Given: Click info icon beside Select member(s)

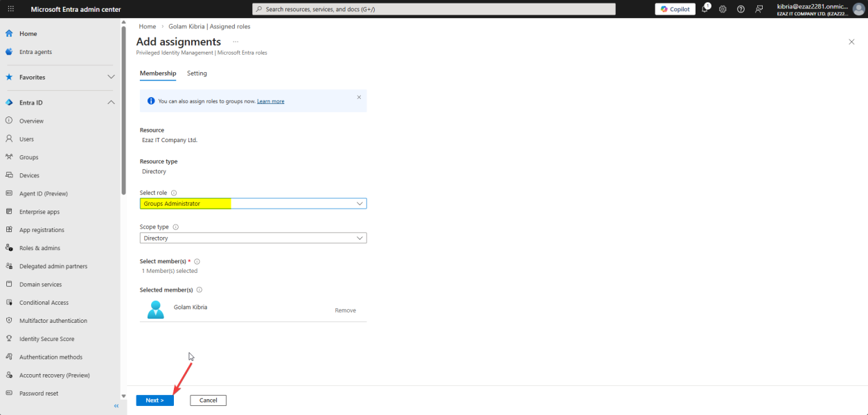Looking at the screenshot, I should pyautogui.click(x=197, y=261).
